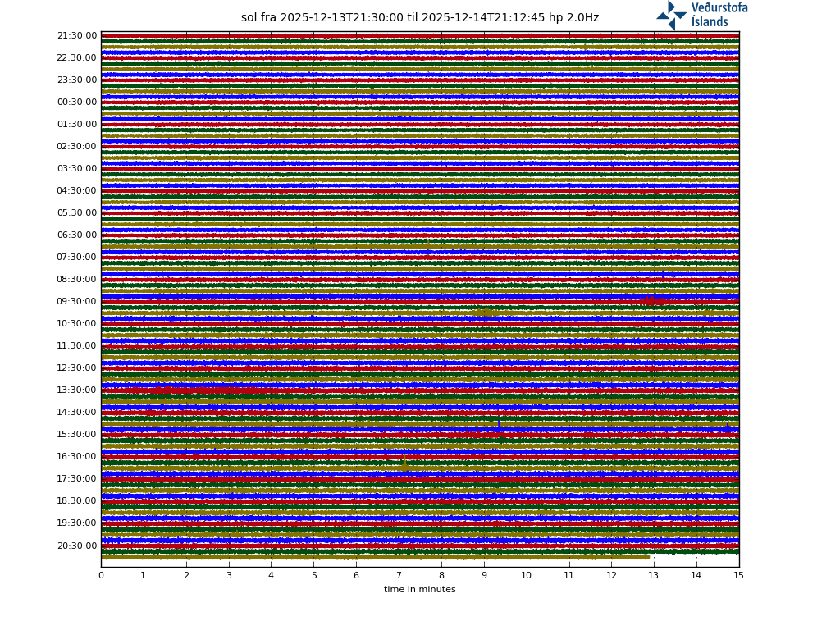
Task: Click the plot title with the date range
Action: [419, 18]
